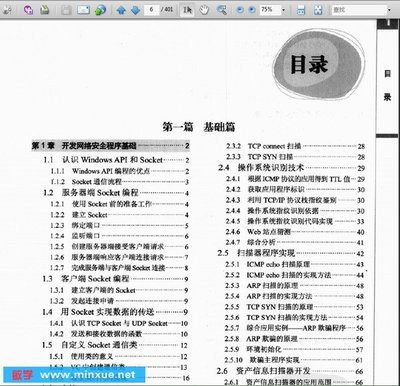Screen dimensions: 400x386
Task: Click the scrolling page view icon
Action: 301,10
